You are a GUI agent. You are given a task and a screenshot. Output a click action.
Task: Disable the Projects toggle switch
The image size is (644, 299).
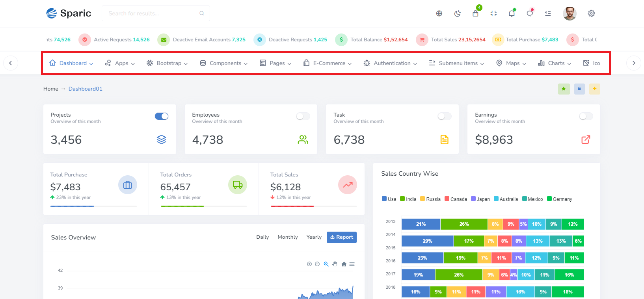coord(162,116)
